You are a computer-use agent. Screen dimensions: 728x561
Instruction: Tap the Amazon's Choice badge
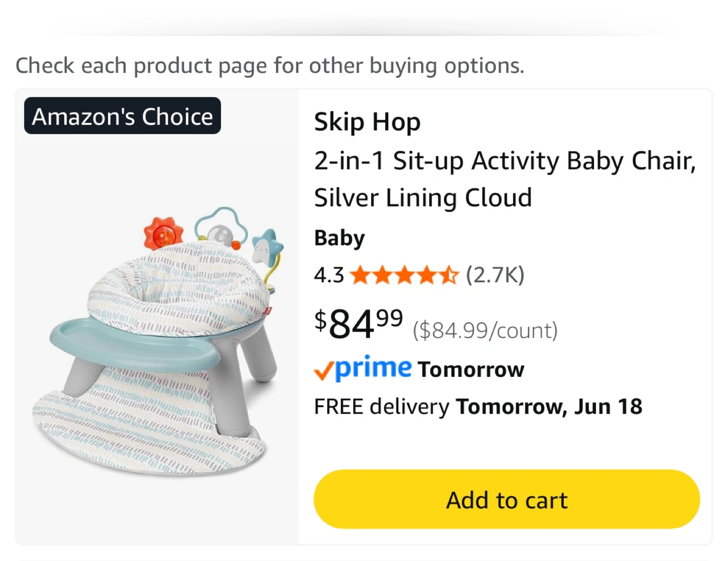[x=122, y=116]
